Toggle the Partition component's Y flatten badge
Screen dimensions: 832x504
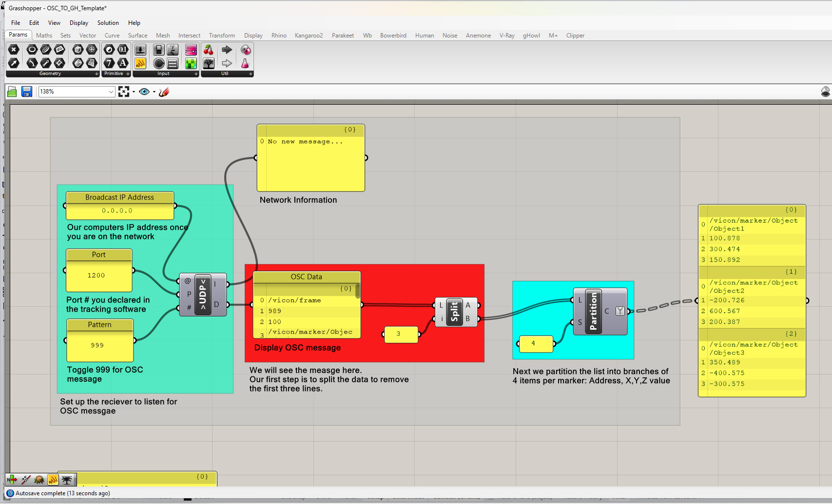(620, 311)
